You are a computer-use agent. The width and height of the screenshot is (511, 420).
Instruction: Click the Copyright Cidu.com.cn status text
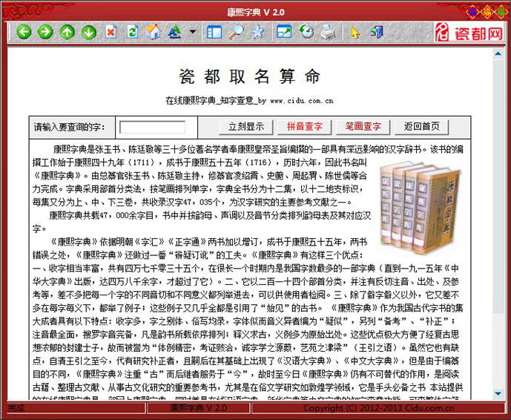(378, 408)
